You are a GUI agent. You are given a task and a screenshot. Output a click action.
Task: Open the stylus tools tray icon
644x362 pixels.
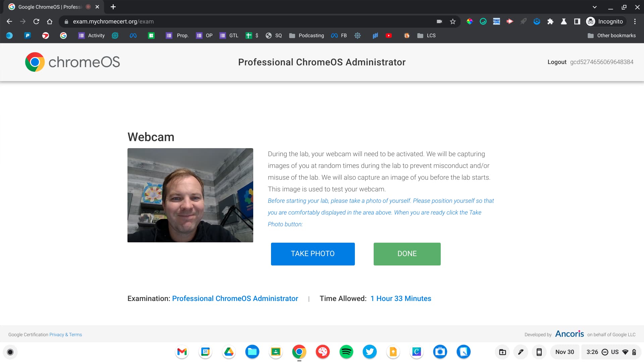[x=521, y=352]
